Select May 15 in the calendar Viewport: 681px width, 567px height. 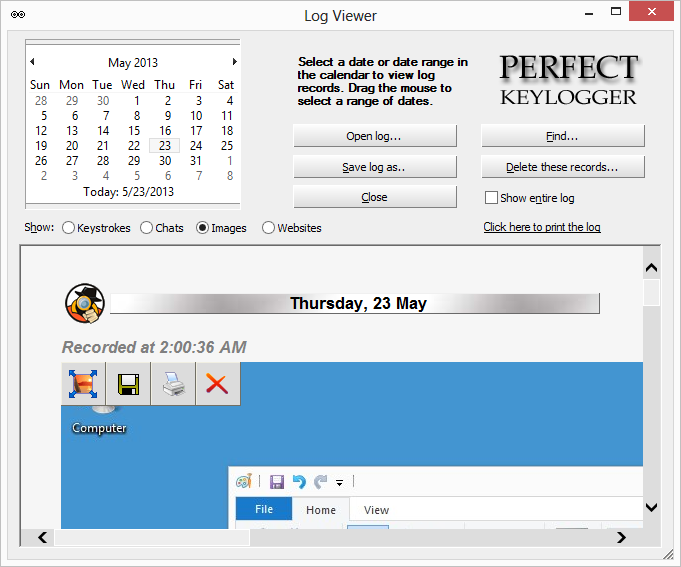[x=134, y=131]
